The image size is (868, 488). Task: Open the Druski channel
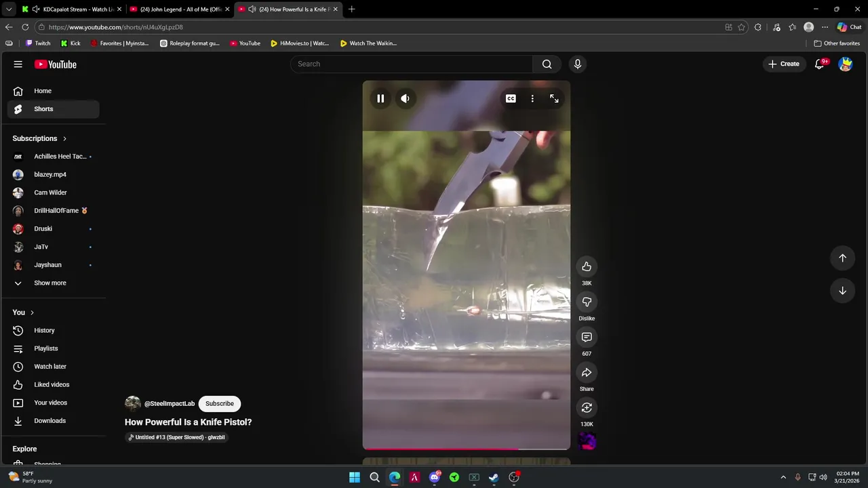(53, 228)
